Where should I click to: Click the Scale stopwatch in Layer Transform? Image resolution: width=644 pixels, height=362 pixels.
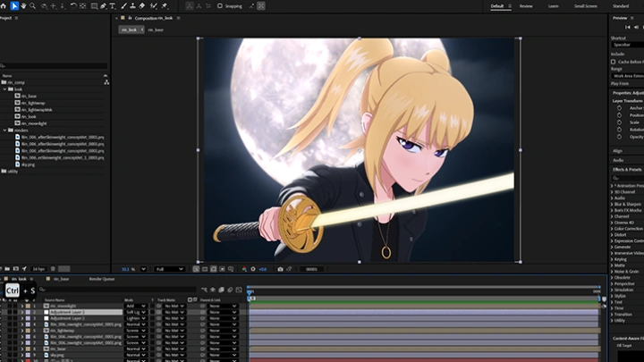619,122
